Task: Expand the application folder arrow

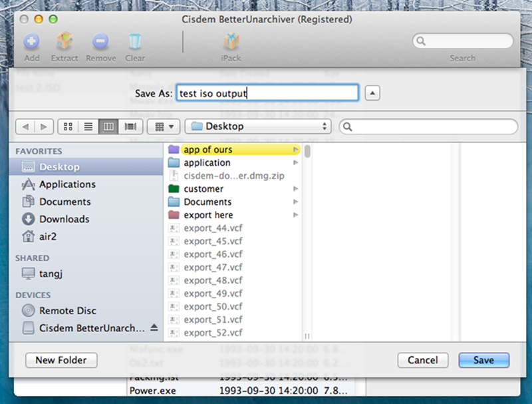Action: [x=295, y=162]
